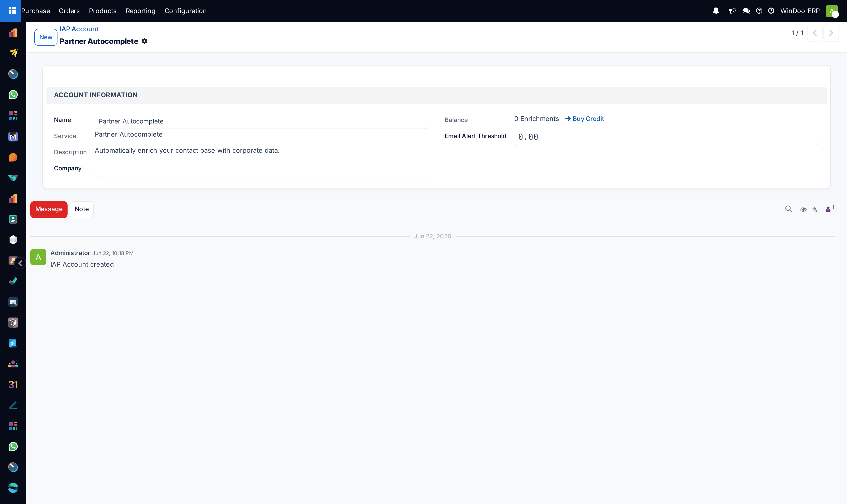This screenshot has width=847, height=504.
Task: Go to the next record arrow
Action: (x=831, y=33)
